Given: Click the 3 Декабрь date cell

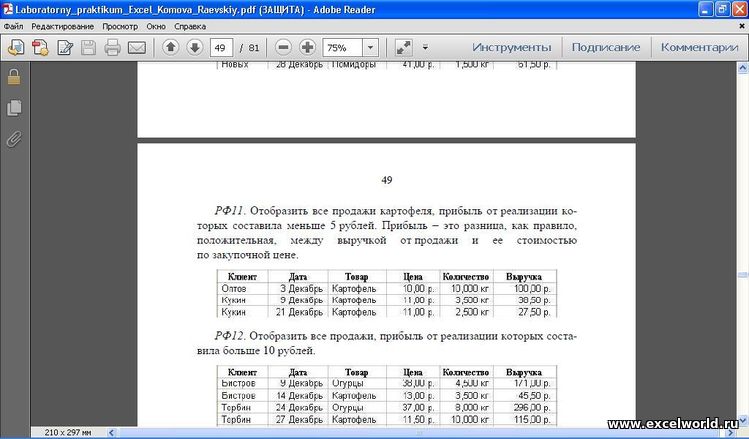Looking at the screenshot, I should (301, 289).
